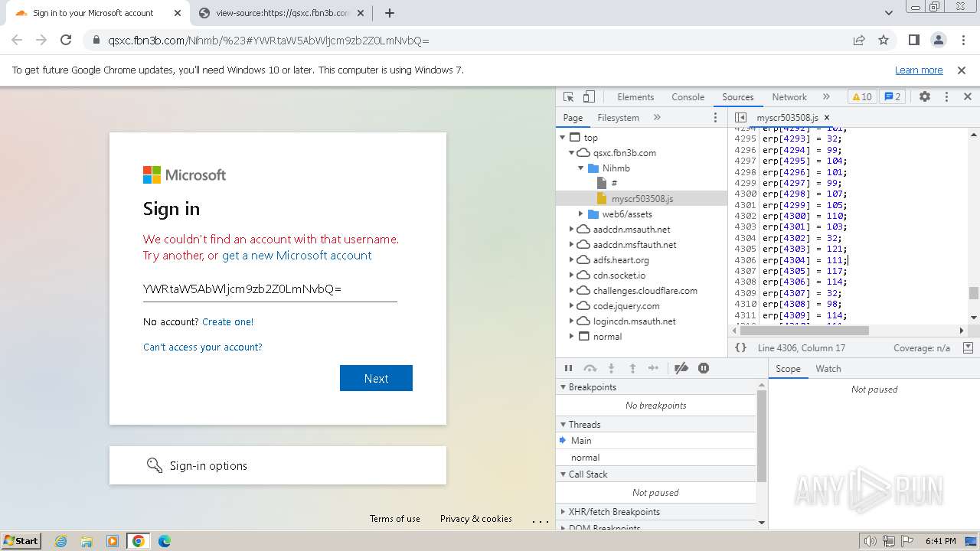Expand challenges.cloudflare.com domain
The image size is (980, 551).
pyautogui.click(x=571, y=291)
